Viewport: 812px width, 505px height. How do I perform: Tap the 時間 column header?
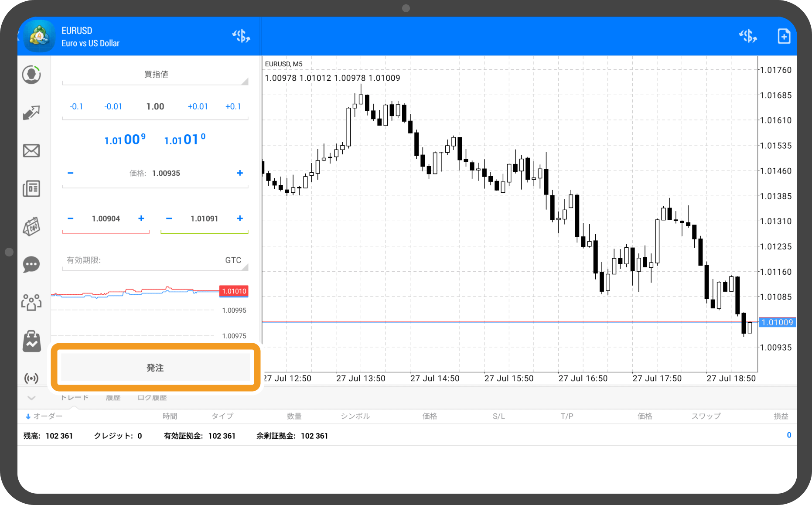click(x=170, y=416)
